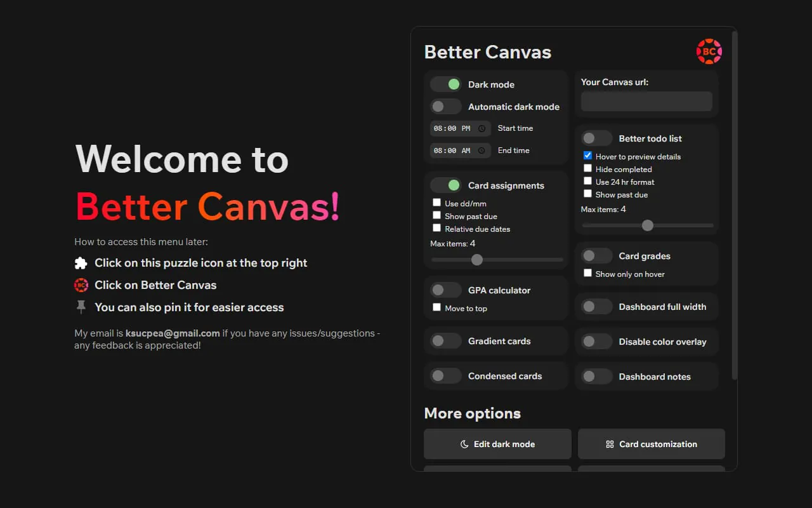The image size is (812, 508).
Task: Click the grid icon on Card customization
Action: coord(610,444)
